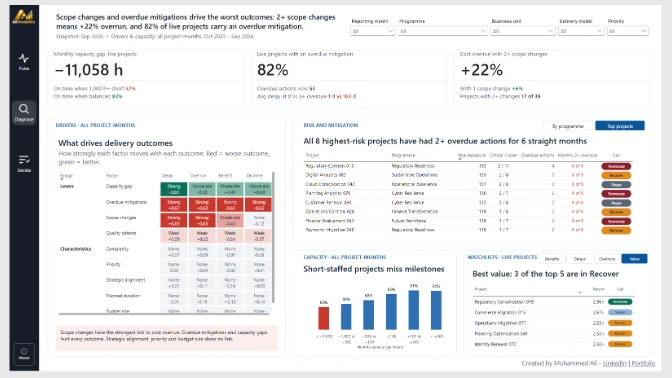Image resolution: width=672 pixels, height=378 pixels.
Task: Open the LinkedIn link
Action: (615, 363)
